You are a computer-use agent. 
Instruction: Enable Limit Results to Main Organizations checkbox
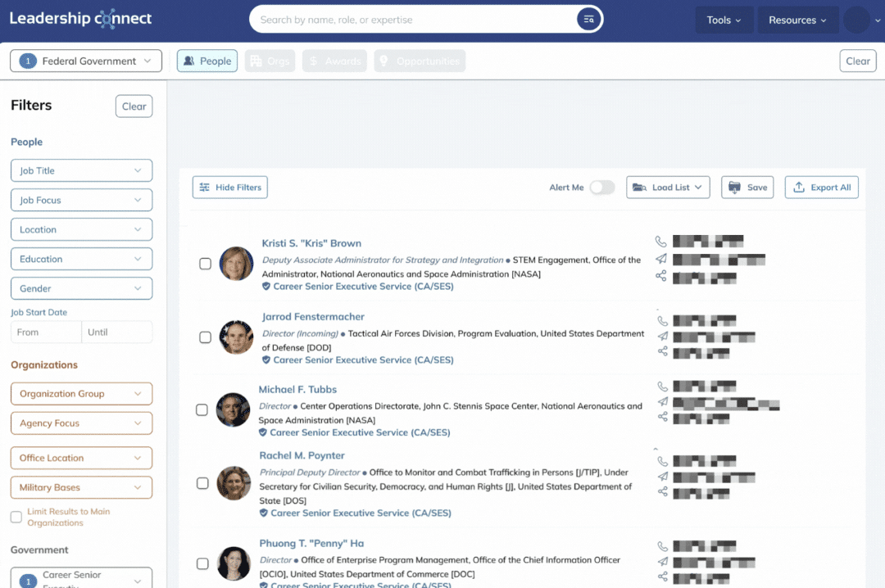[16, 517]
